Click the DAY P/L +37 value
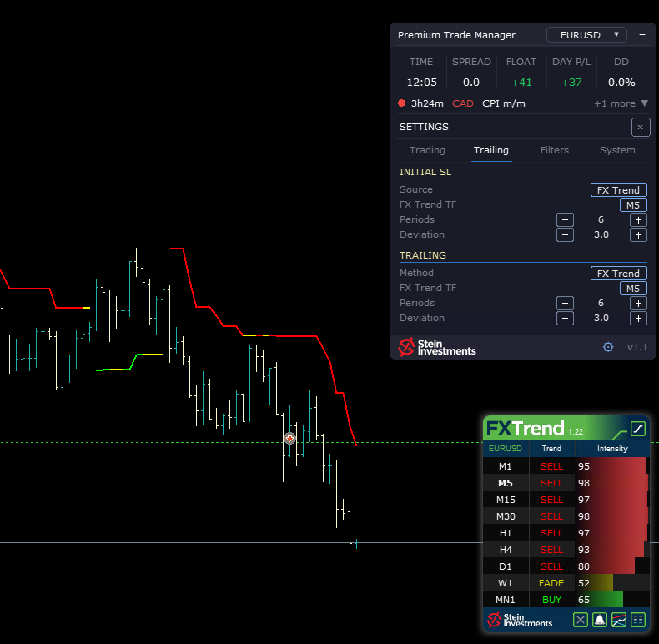 click(x=571, y=83)
